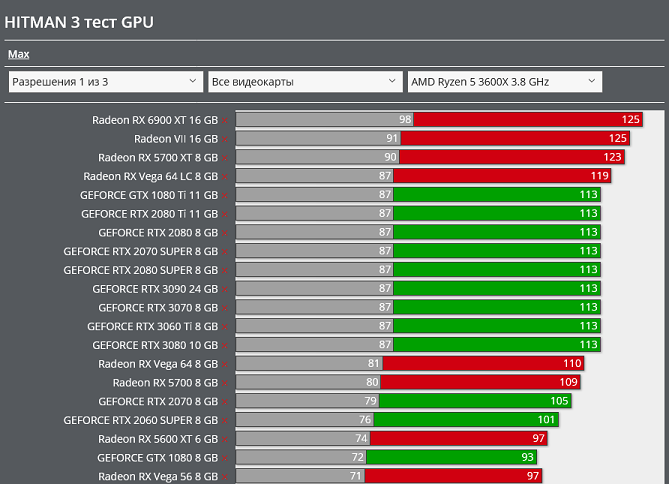Click the red X next to Radeon VII 16 GB
The image size is (669, 484).
tap(224, 140)
